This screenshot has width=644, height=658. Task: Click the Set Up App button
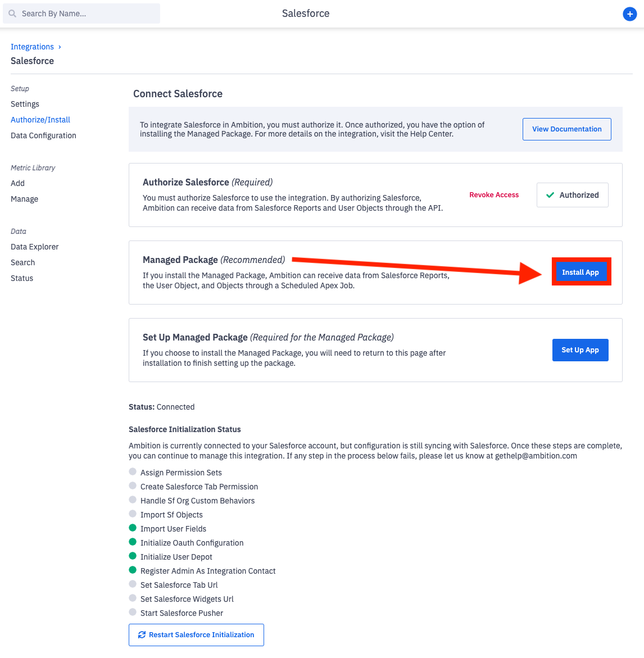(x=580, y=350)
